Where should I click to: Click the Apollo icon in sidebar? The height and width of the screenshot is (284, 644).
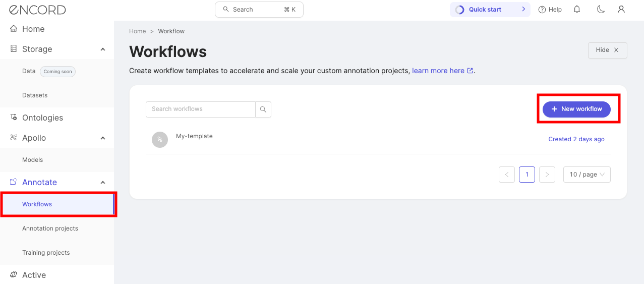pos(14,138)
